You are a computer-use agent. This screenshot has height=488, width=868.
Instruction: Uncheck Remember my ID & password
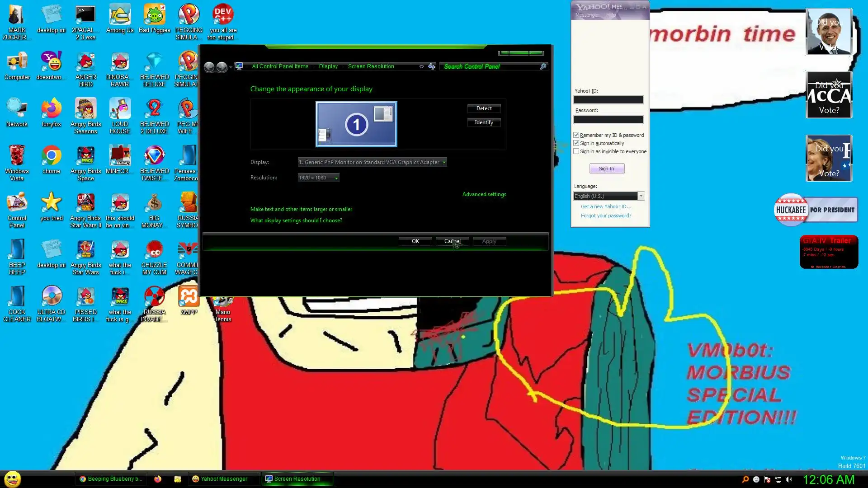pyautogui.click(x=576, y=135)
